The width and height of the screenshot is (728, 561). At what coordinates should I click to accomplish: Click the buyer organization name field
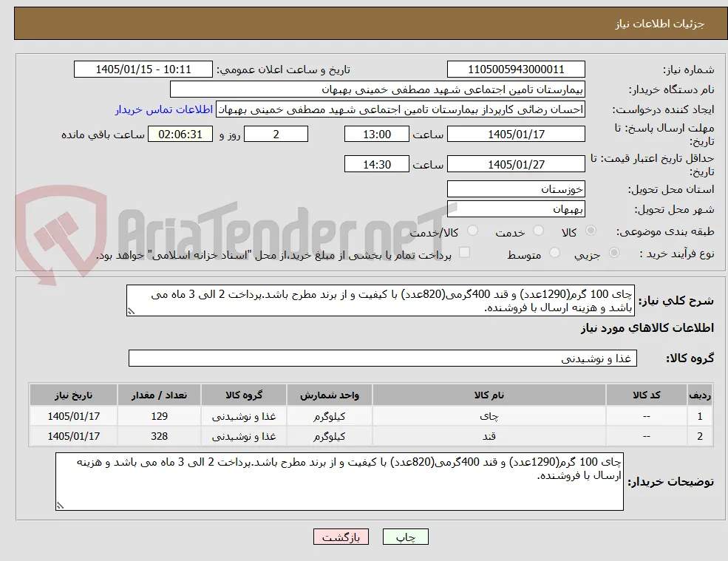378,89
